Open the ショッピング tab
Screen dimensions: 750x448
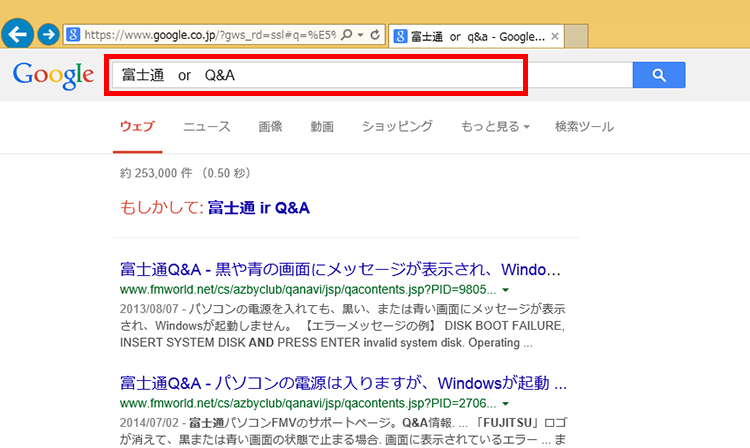397,127
